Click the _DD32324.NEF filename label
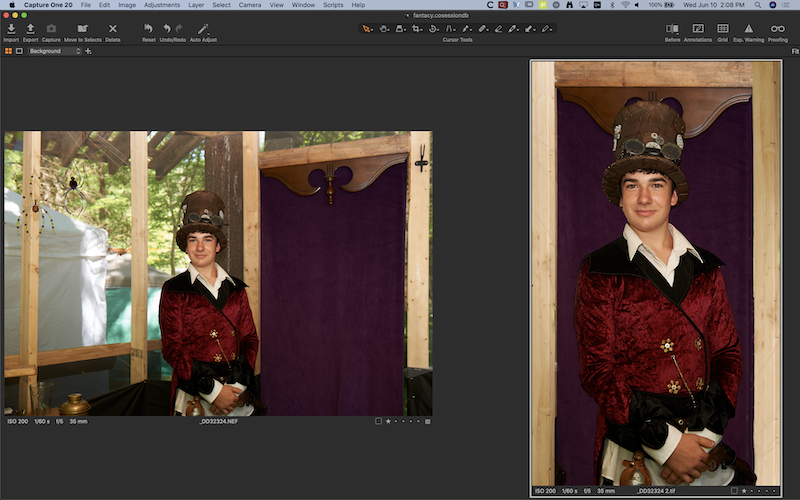This screenshot has height=500, width=800. (219, 421)
